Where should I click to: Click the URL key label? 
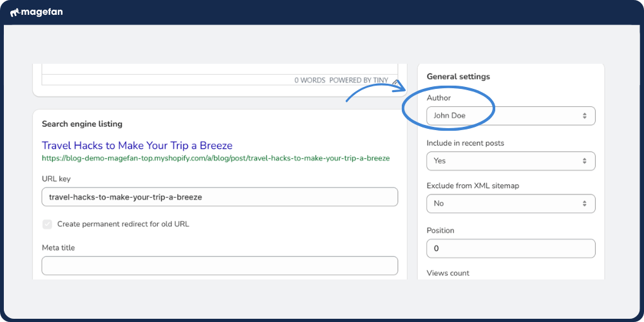pyautogui.click(x=55, y=178)
